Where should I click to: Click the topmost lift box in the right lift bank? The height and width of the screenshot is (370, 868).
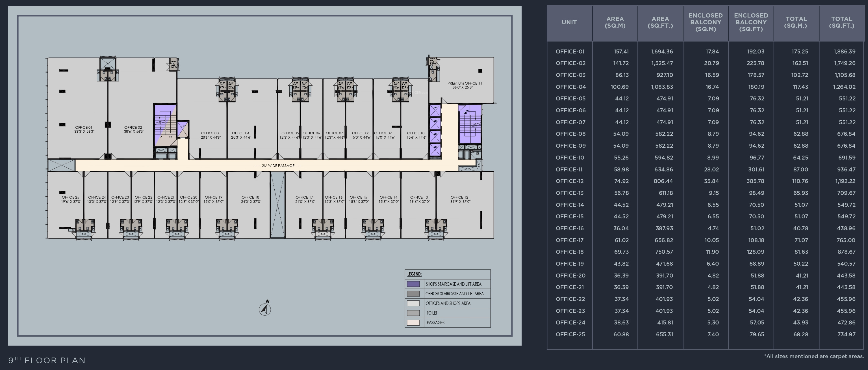435,110
